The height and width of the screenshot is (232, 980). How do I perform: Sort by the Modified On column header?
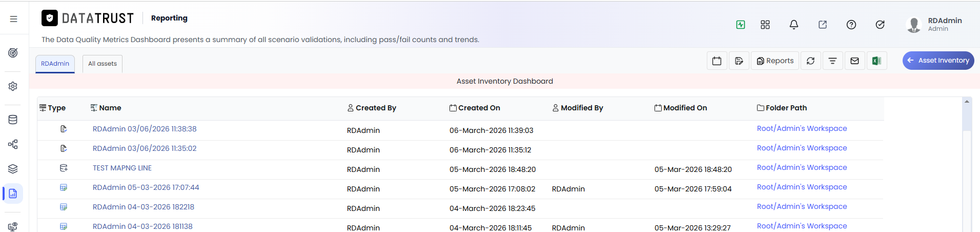pos(681,108)
